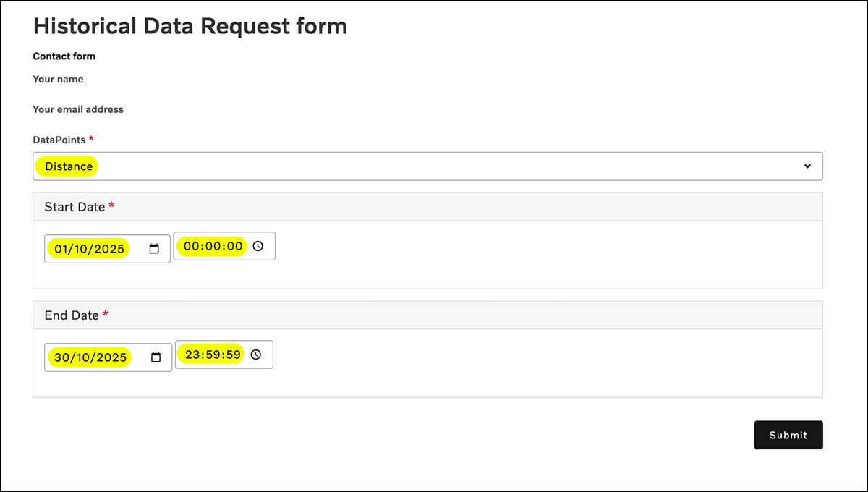Click the Your name label
This screenshot has width=868, height=492.
(58, 79)
